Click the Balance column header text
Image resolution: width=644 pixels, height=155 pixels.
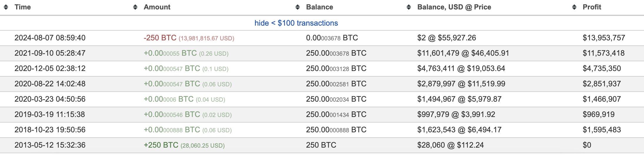(x=319, y=7)
